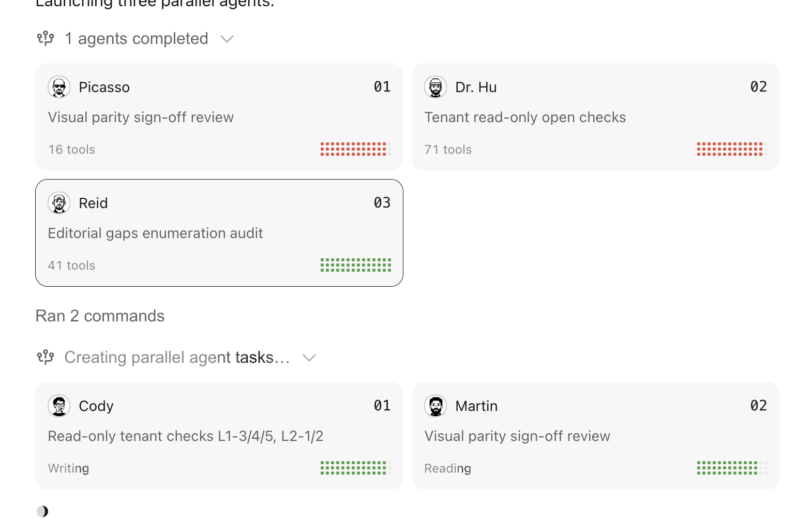Click Picasso's avatar icon
The image size is (812, 530).
[x=59, y=87]
